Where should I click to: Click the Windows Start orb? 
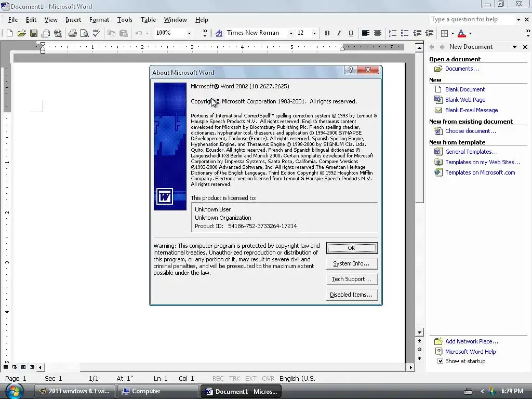[14, 391]
